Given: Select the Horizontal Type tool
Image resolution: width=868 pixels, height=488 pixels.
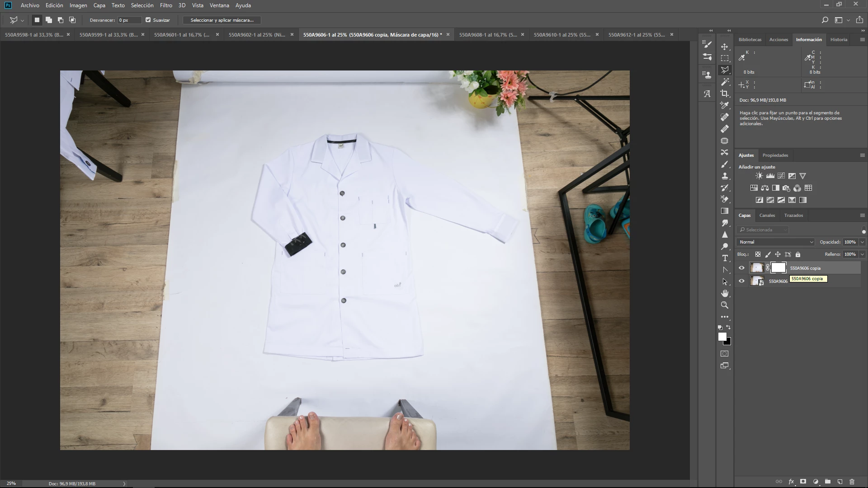Looking at the screenshot, I should click(725, 258).
